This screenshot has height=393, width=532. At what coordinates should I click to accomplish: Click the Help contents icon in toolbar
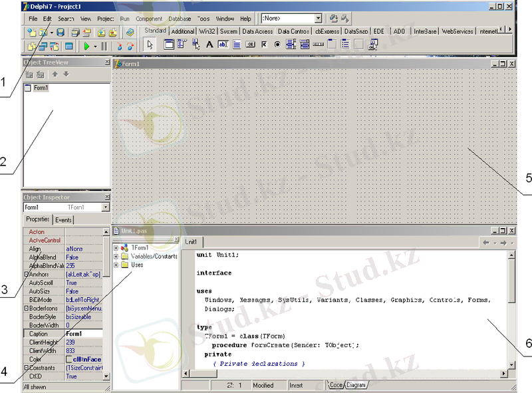pyautogui.click(x=130, y=32)
